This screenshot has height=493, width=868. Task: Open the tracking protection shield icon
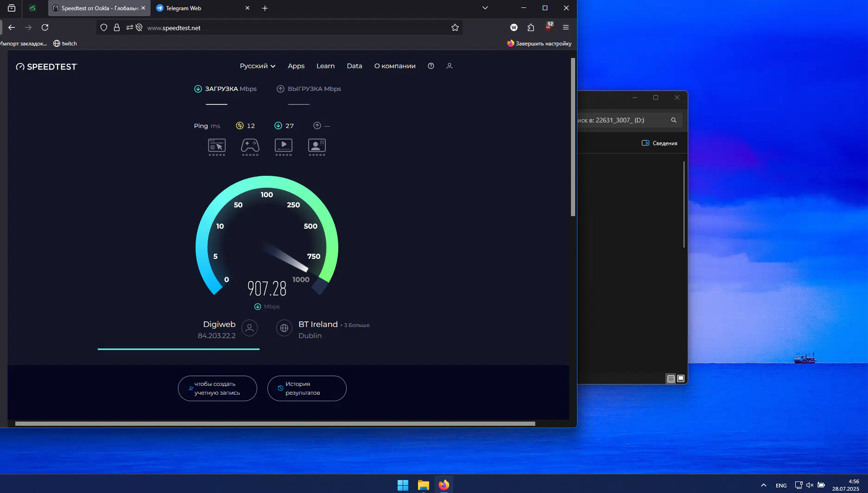[x=104, y=27]
